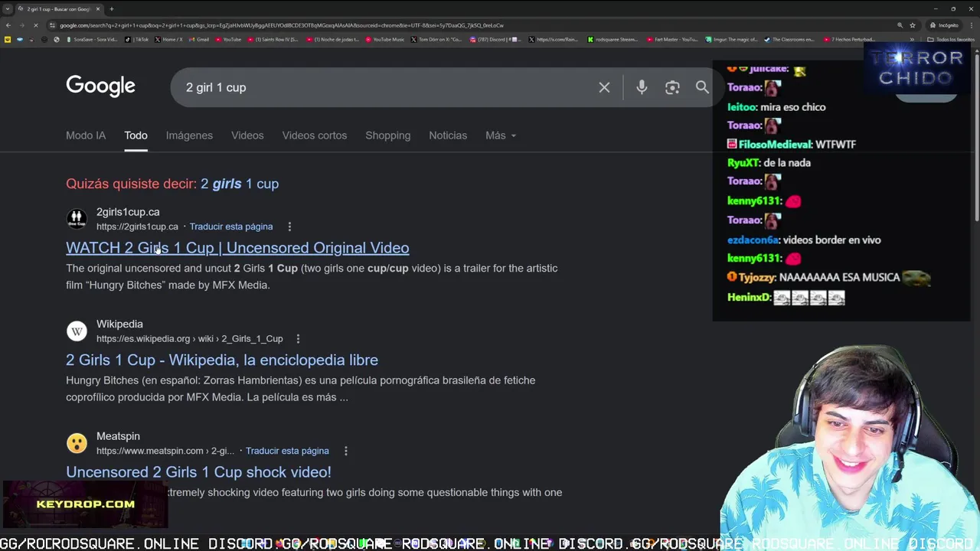Click the site info icon in address bar
Image resolution: width=980 pixels, height=551 pixels.
pyautogui.click(x=51, y=25)
